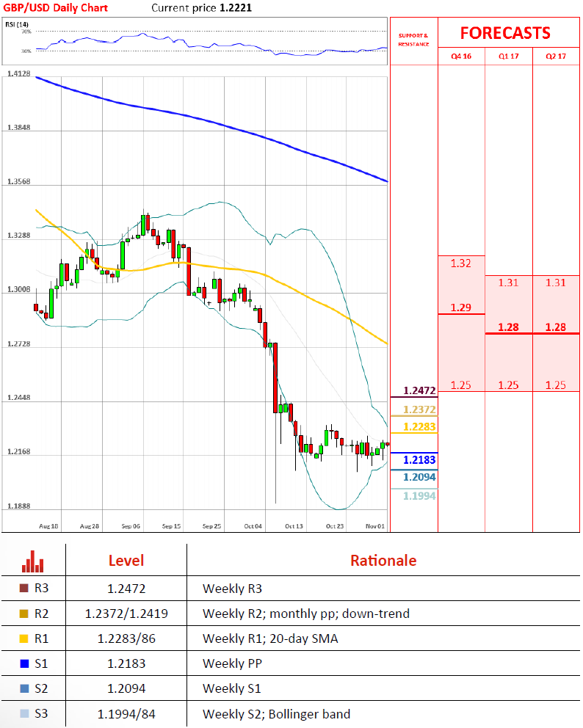Click the 1.2472 cell in R3 row
Viewport: 583px width, 728px height.
coord(126,589)
